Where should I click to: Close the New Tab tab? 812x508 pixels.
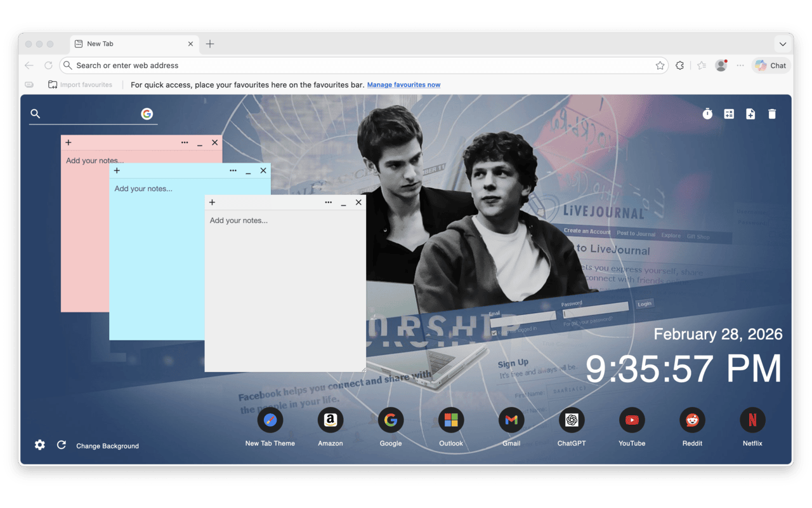[190, 44]
